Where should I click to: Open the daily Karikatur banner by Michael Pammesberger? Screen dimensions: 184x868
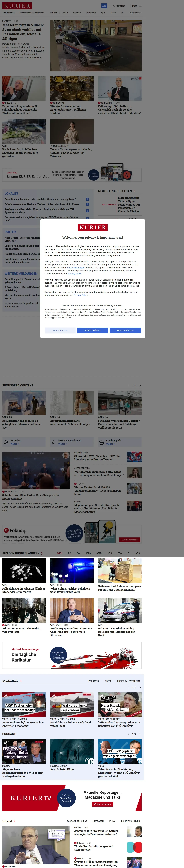(72, 655)
